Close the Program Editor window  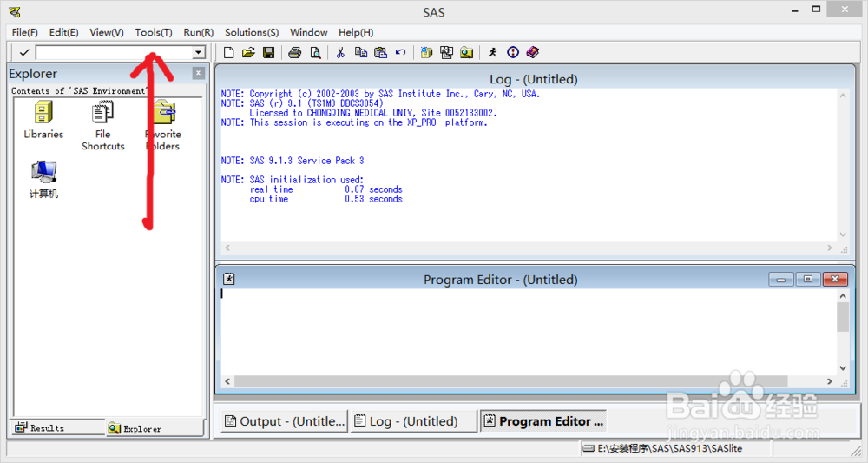pyautogui.click(x=835, y=279)
